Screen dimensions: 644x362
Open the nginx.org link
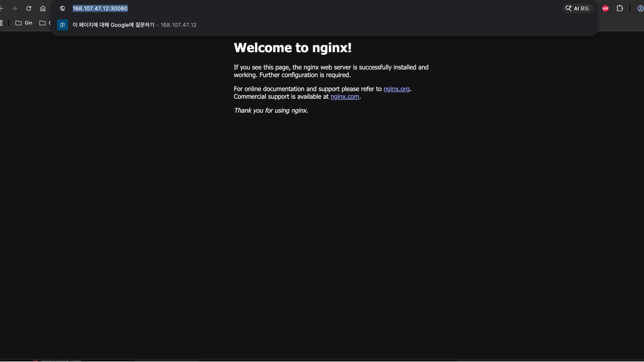click(x=396, y=89)
